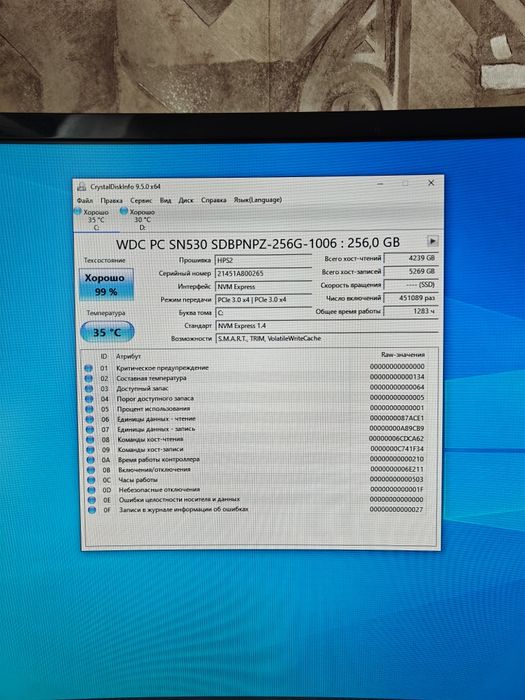Click the Стандарт field NVM Express 1.4

tap(327, 325)
